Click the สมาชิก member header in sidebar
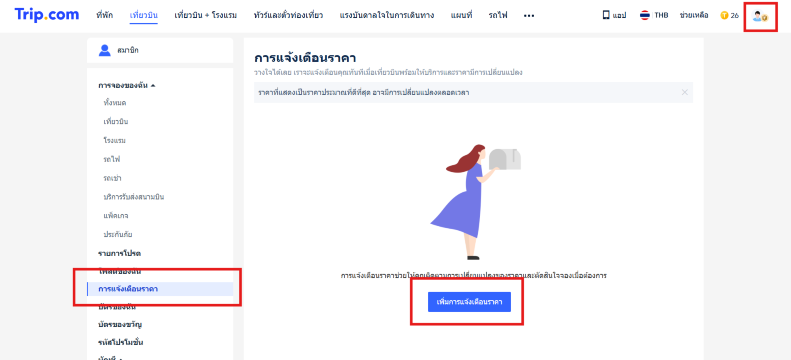The height and width of the screenshot is (360, 791). pos(160,50)
